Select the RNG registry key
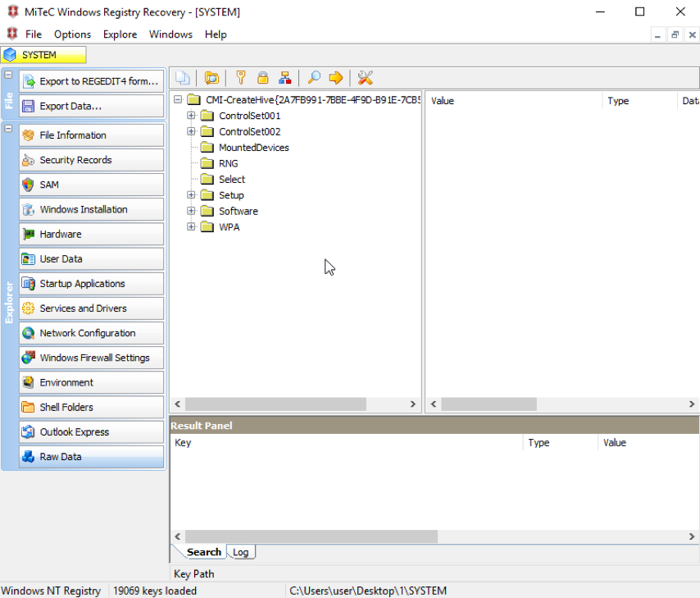The height and width of the screenshot is (598, 700). click(228, 163)
